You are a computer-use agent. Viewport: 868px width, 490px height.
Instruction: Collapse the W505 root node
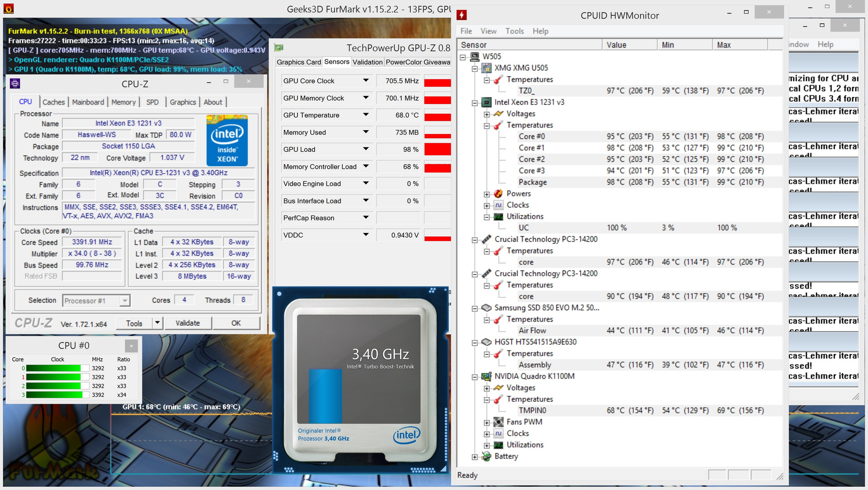tap(463, 57)
